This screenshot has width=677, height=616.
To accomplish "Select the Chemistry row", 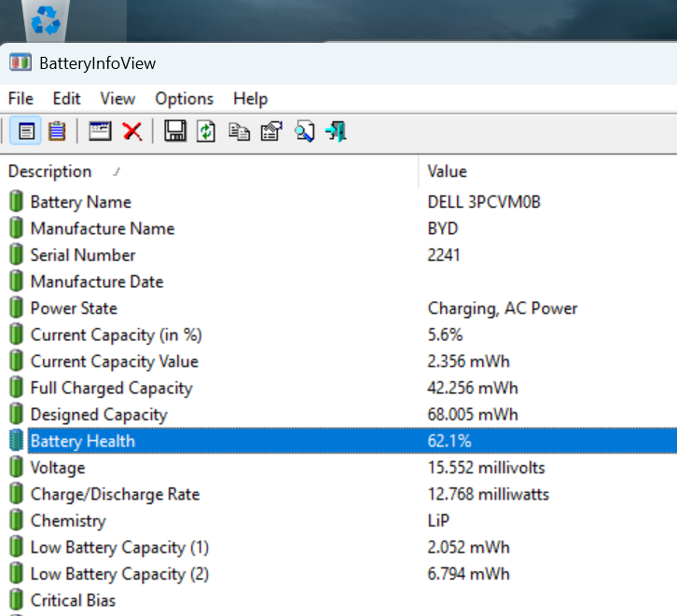I will click(338, 521).
